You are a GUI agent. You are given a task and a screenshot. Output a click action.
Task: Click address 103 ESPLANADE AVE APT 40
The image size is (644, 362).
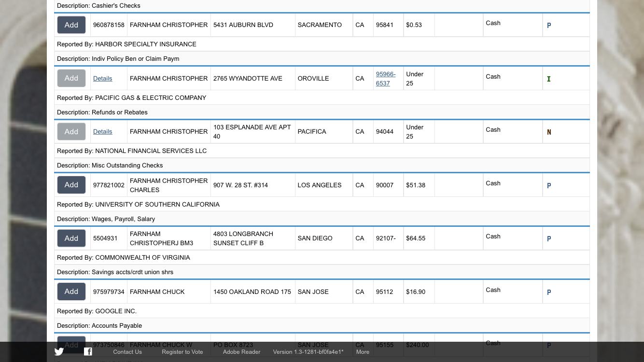(252, 132)
